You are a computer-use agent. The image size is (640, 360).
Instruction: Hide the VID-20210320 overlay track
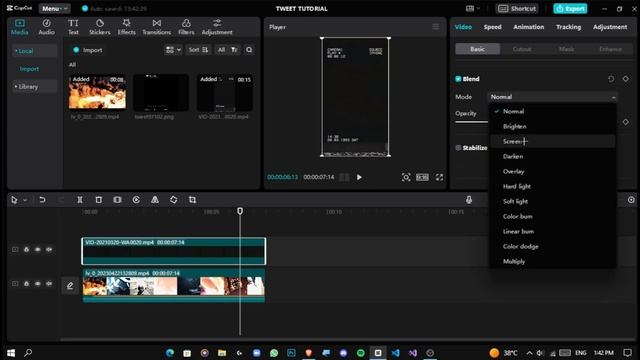click(38, 249)
